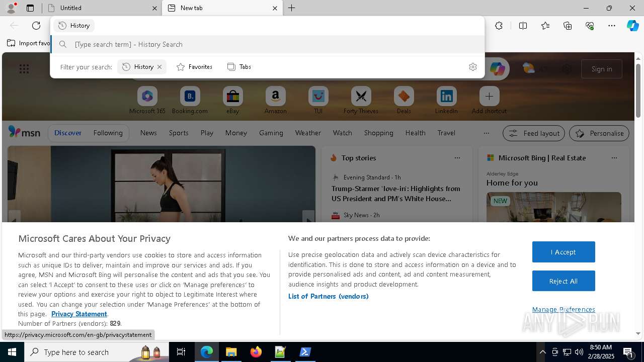The image size is (644, 362).
Task: Open Privacy Statement link
Action: pyautogui.click(x=79, y=314)
